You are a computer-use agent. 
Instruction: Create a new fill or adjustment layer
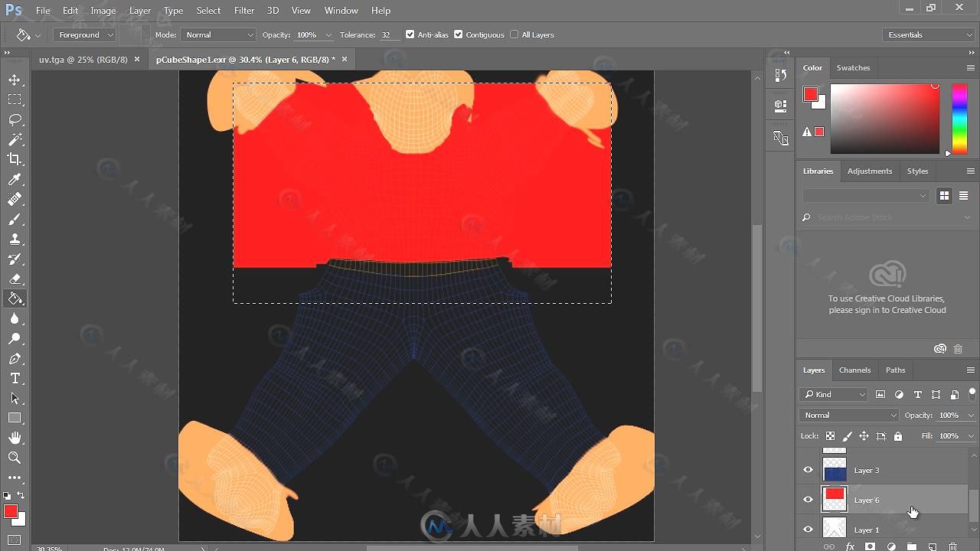890,546
